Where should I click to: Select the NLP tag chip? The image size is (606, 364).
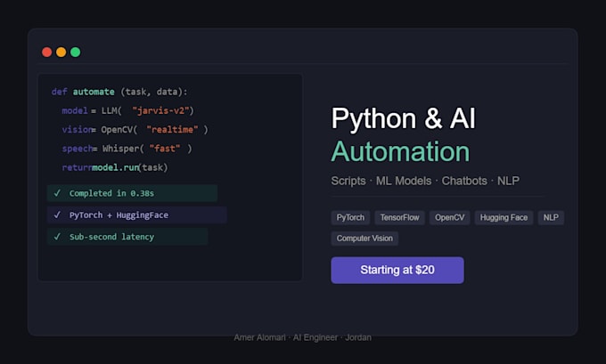551,218
